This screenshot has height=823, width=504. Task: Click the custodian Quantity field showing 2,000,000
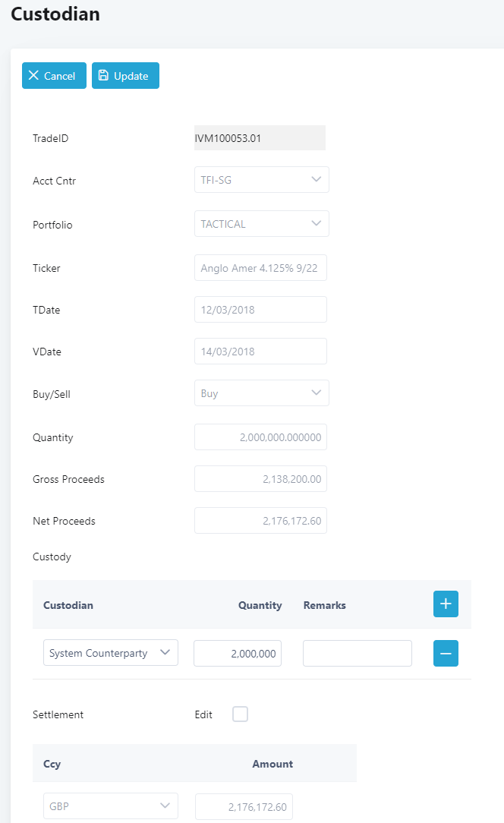tap(238, 654)
